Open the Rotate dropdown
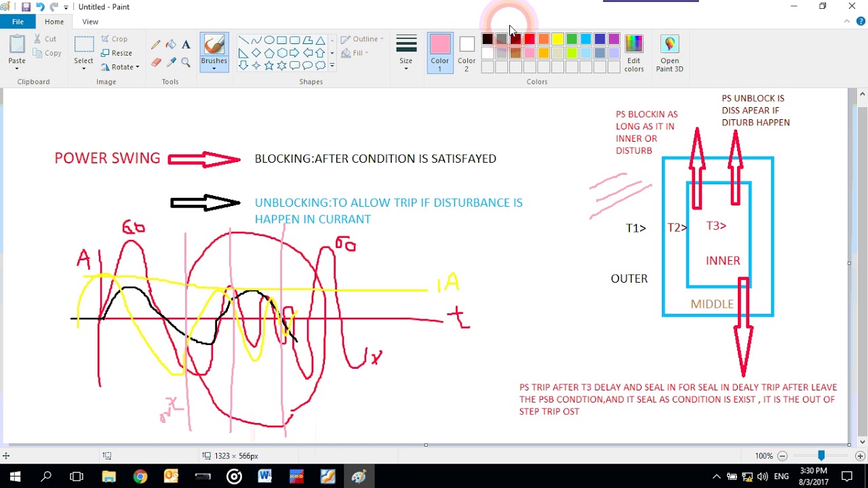 pyautogui.click(x=120, y=67)
